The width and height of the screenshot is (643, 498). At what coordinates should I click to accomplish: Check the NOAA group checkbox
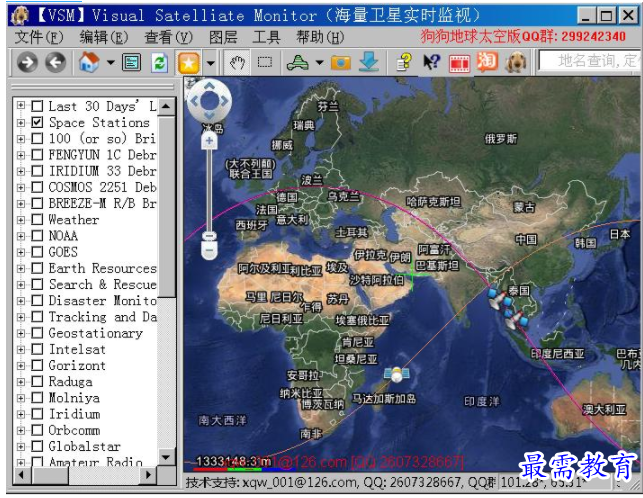click(37, 235)
